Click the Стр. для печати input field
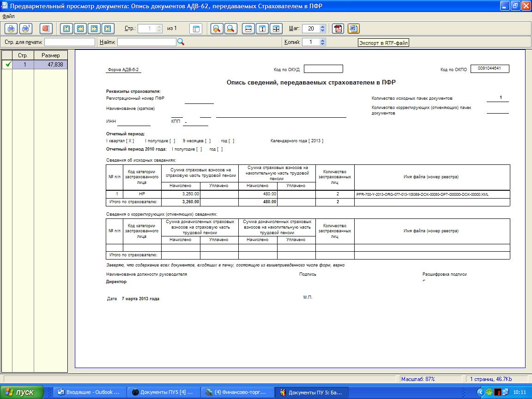 point(69,42)
